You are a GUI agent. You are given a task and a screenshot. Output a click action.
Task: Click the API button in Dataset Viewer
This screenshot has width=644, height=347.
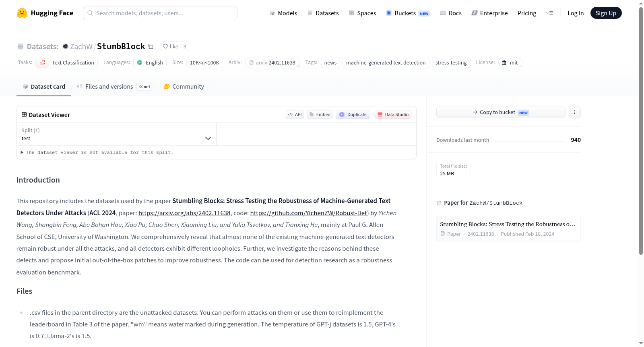pyautogui.click(x=295, y=114)
